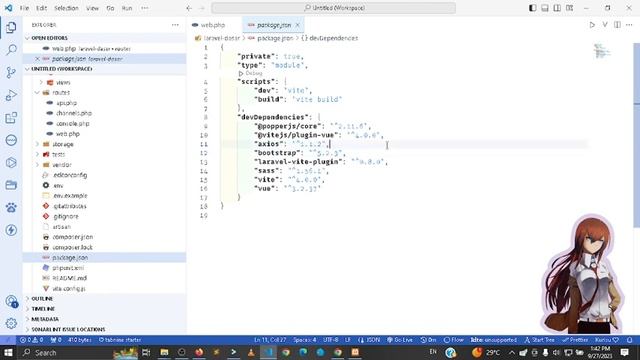Open the taskbar Search box
The image size is (640, 360).
[65, 352]
